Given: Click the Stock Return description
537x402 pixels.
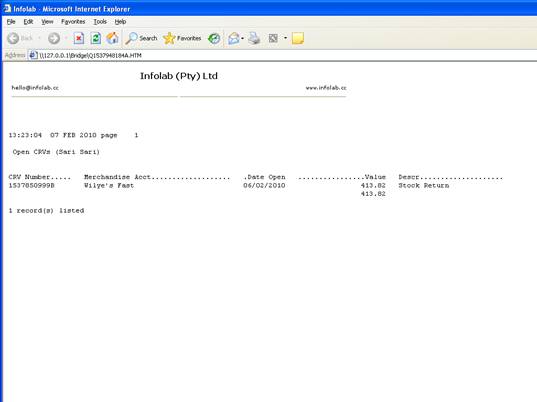Looking at the screenshot, I should click(424, 186).
